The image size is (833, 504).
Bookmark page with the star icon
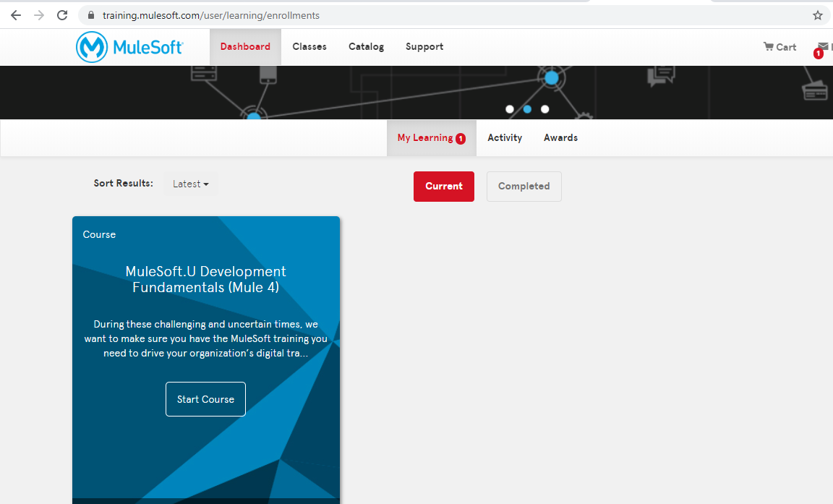(x=818, y=15)
